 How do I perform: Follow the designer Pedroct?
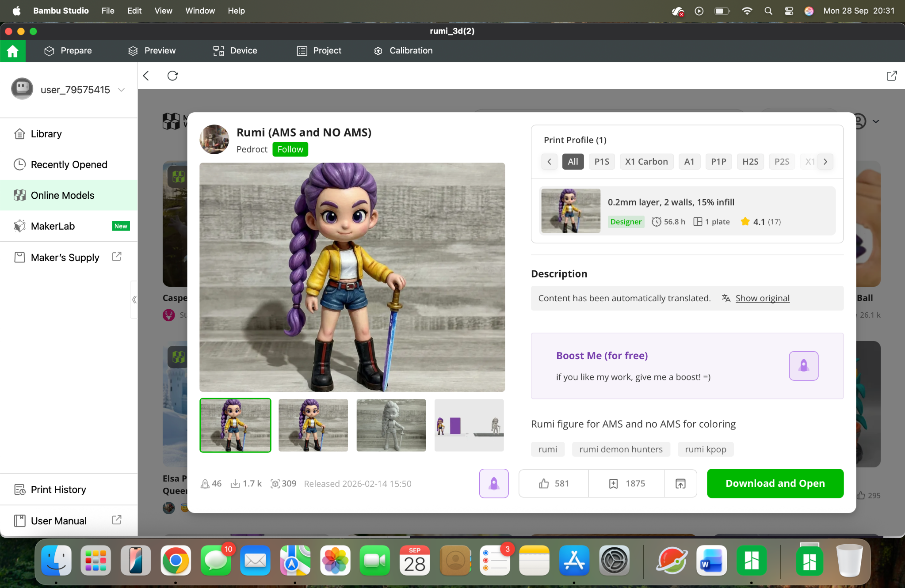coord(290,149)
